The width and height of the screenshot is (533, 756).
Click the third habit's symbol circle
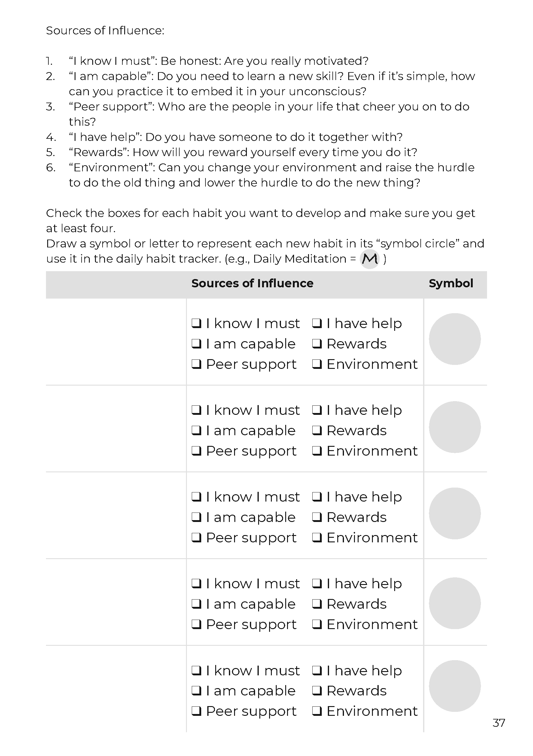454,513
